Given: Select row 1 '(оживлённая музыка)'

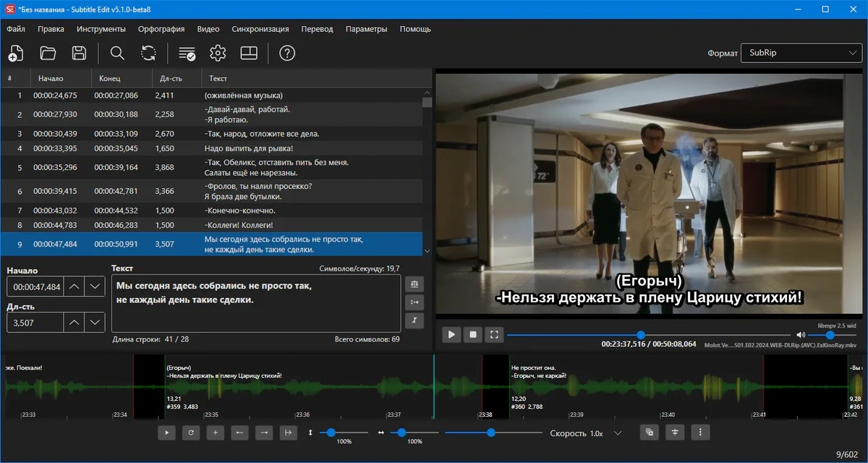Looking at the screenshot, I should [211, 95].
